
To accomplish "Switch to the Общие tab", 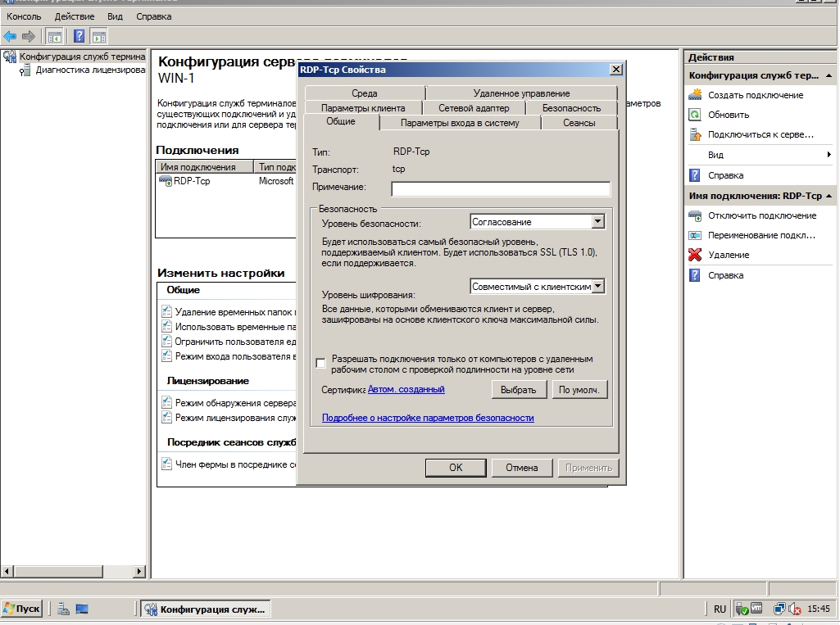I will pyautogui.click(x=341, y=121).
